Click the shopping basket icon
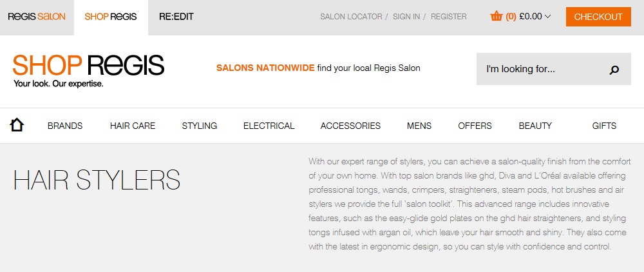Image resolution: width=644 pixels, height=272 pixels. (496, 17)
